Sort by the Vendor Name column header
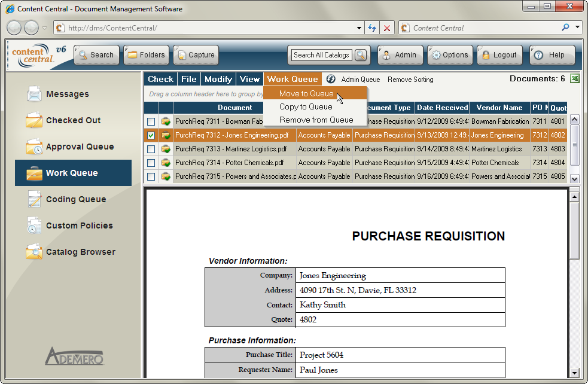The width and height of the screenshot is (588, 384). click(x=499, y=108)
